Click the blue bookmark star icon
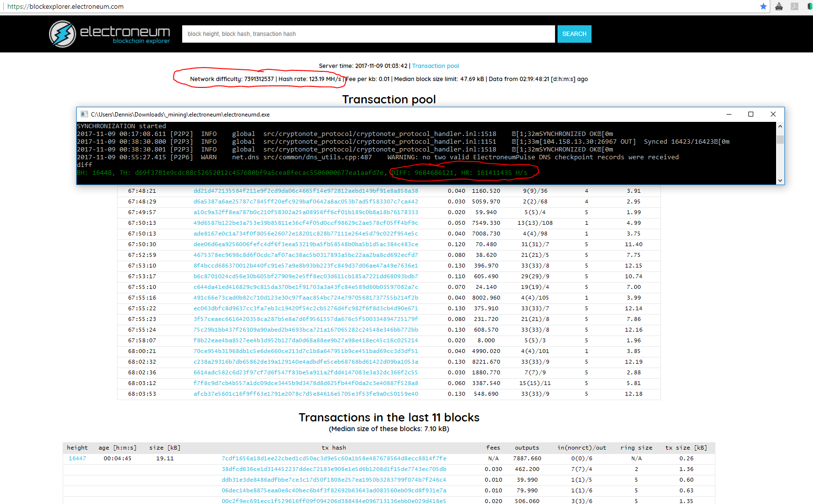Image resolution: width=813 pixels, height=504 pixels. pos(763,6)
